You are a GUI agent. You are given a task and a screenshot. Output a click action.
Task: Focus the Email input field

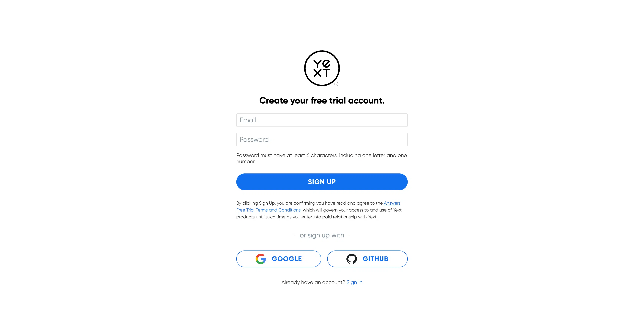pos(322,120)
